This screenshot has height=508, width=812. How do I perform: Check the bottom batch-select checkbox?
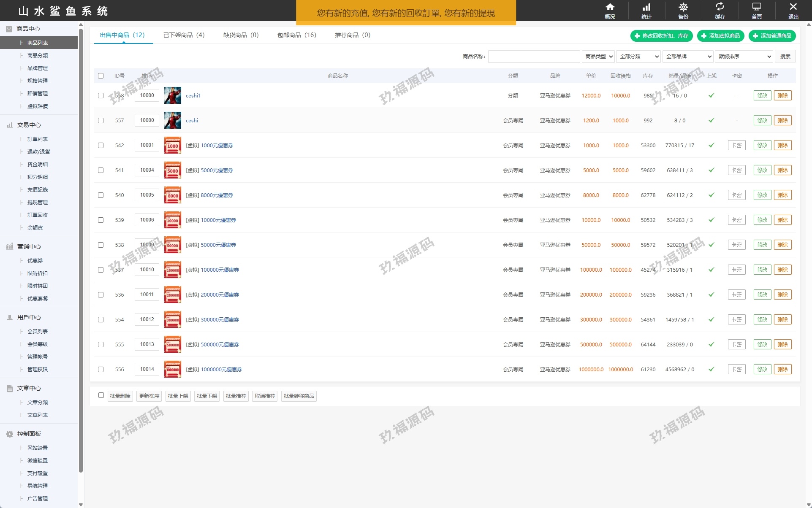pyautogui.click(x=101, y=395)
